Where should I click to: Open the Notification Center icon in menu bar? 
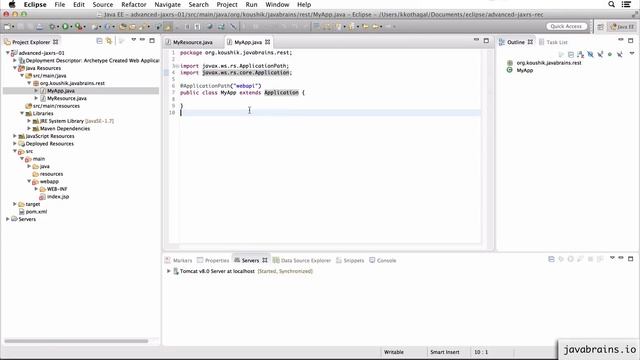[x=626, y=4]
